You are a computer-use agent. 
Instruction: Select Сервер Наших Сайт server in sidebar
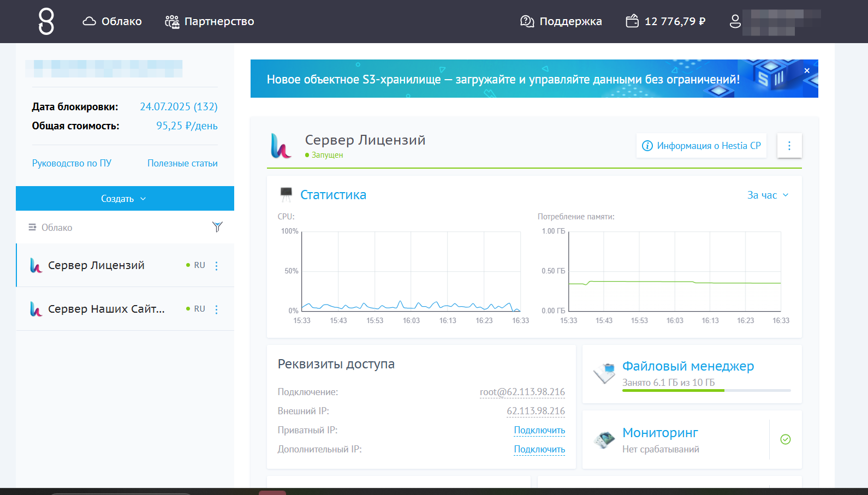(x=106, y=309)
